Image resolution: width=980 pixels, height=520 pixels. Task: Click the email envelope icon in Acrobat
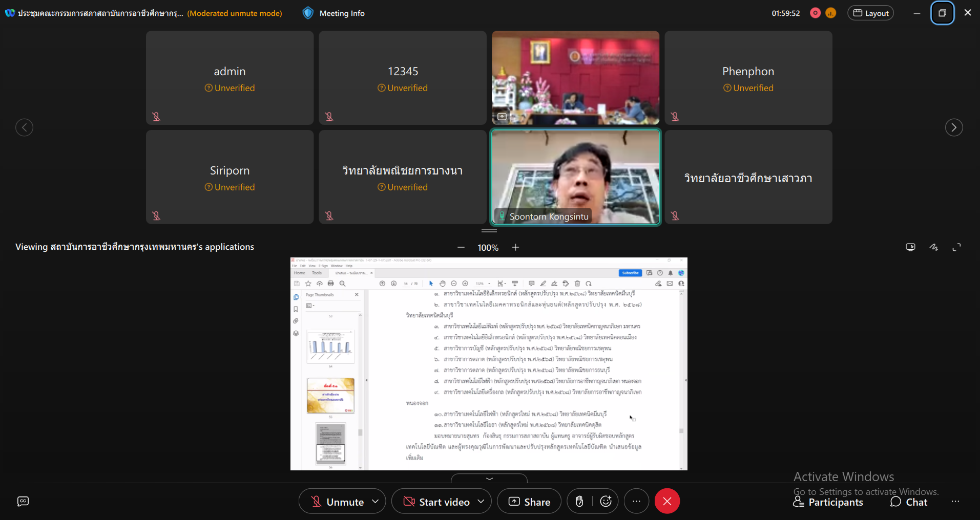(x=670, y=284)
